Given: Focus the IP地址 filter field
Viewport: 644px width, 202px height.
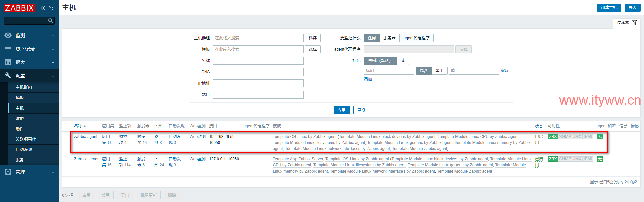Looking at the screenshot, I should [258, 83].
